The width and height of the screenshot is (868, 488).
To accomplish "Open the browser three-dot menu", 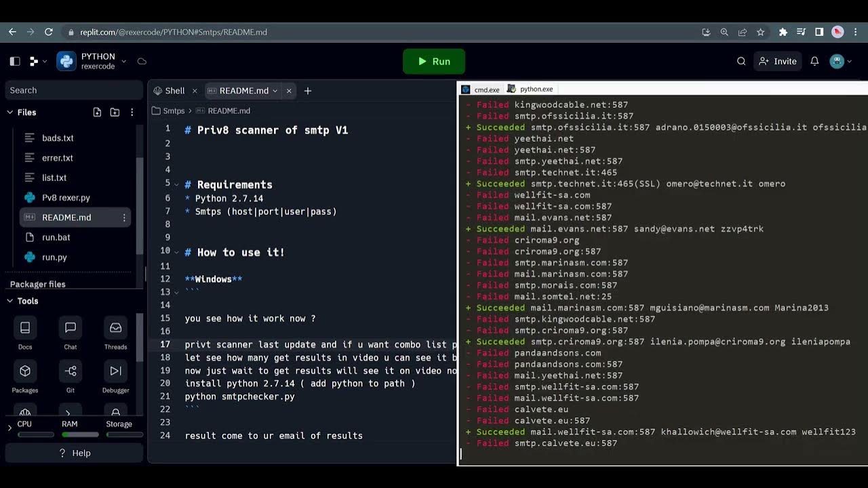I will tap(856, 32).
